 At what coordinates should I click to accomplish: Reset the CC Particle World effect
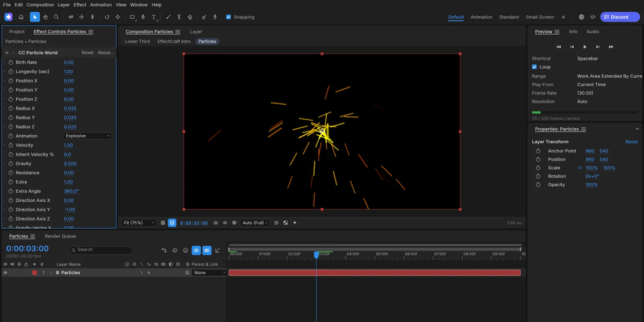[x=87, y=53]
